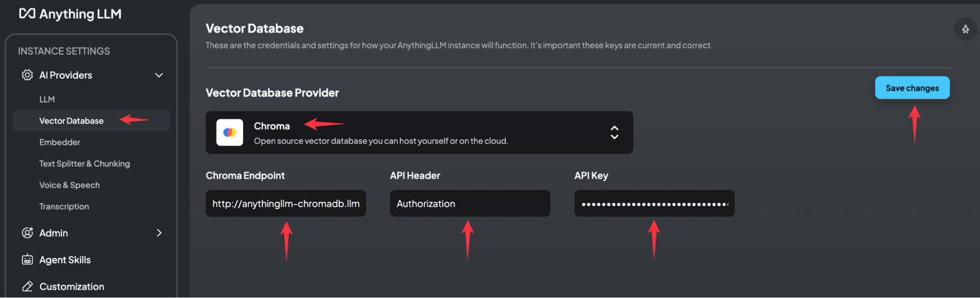
Task: Click the API Header input field
Action: coord(470,204)
